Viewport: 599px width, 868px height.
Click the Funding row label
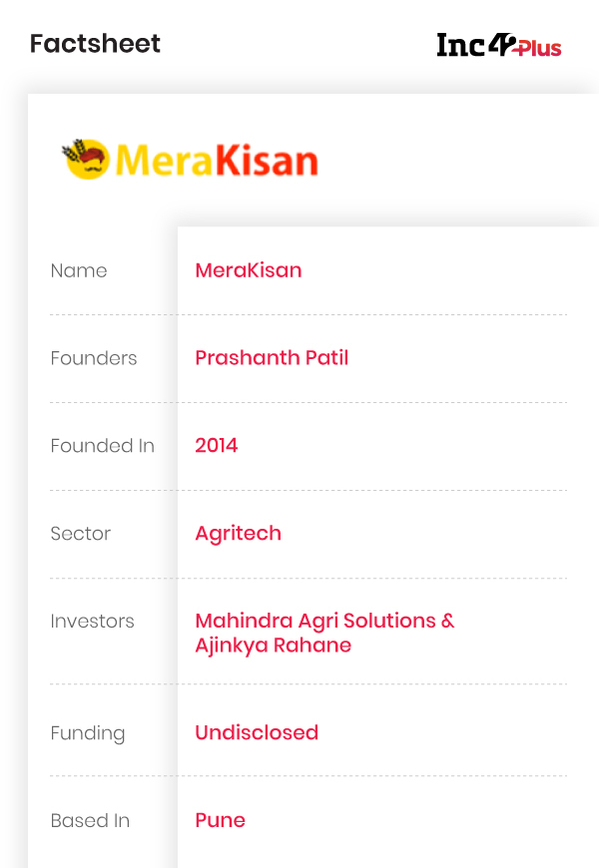[x=88, y=733]
